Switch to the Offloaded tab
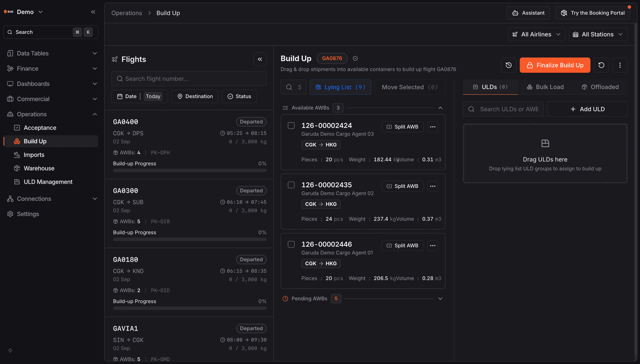 click(600, 87)
